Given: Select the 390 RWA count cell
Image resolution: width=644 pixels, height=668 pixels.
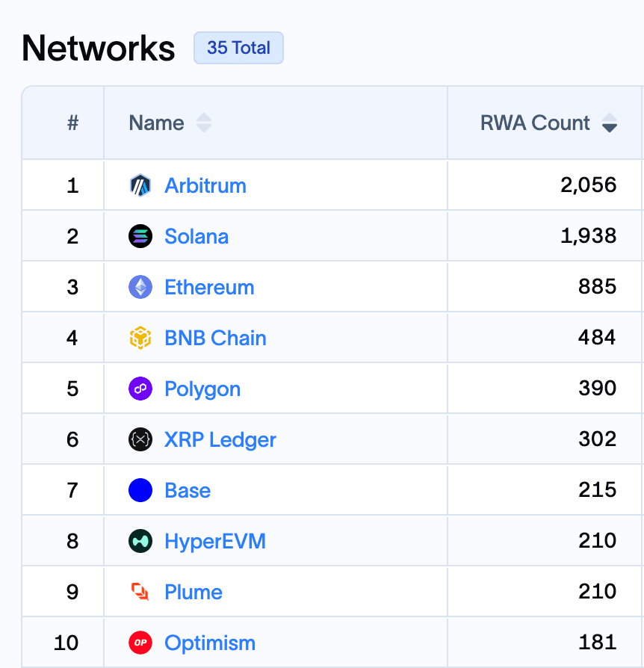Looking at the screenshot, I should (545, 389).
